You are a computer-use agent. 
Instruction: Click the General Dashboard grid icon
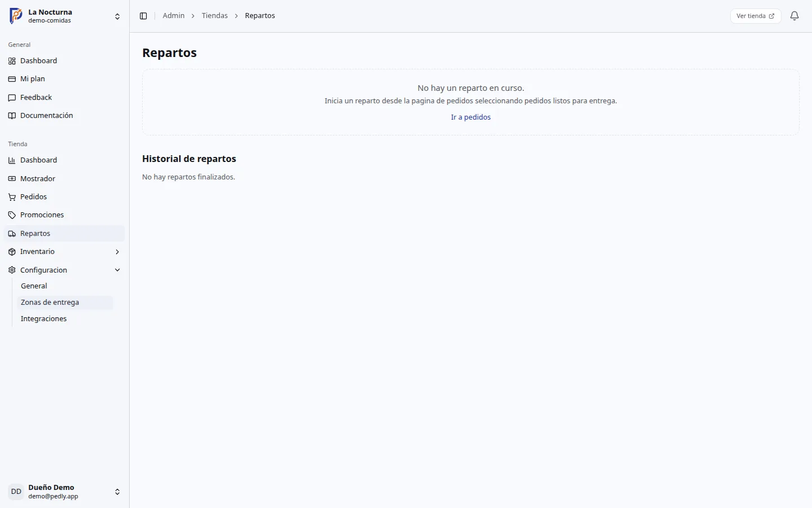(12, 61)
